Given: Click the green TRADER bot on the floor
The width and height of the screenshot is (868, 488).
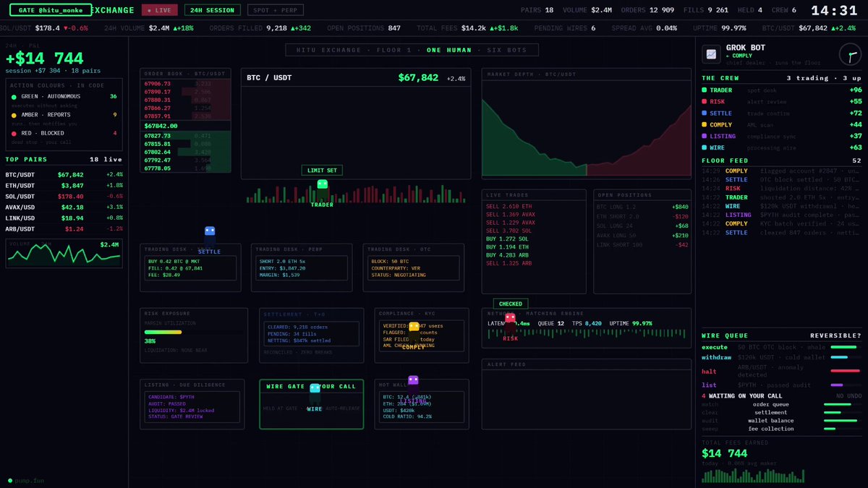Looking at the screenshot, I should pos(323,190).
